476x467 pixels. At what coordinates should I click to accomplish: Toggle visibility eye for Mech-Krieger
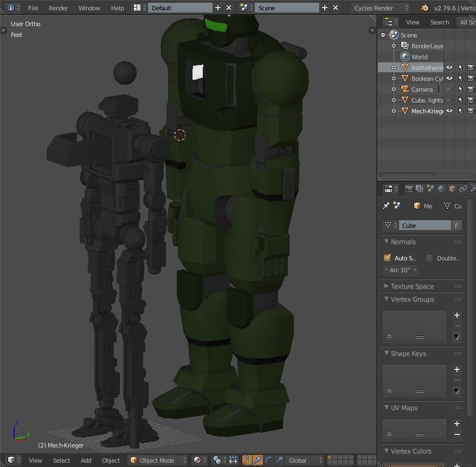[x=449, y=111]
